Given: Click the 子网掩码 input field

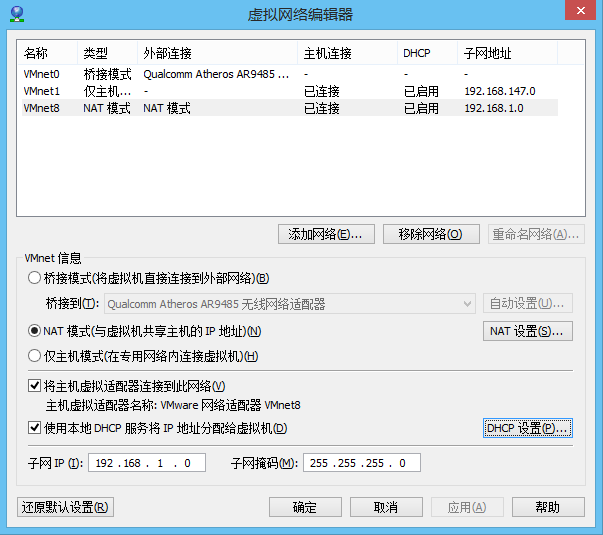Looking at the screenshot, I should [x=361, y=463].
